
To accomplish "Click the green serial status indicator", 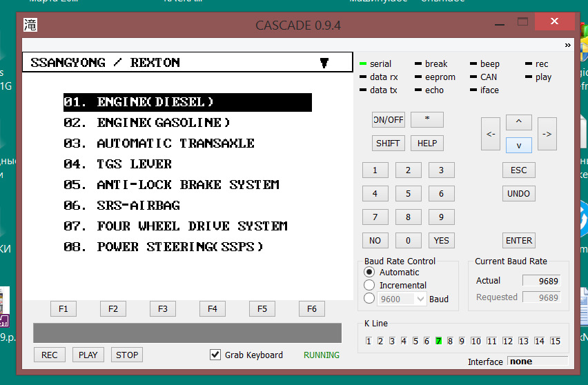I will click(x=362, y=63).
